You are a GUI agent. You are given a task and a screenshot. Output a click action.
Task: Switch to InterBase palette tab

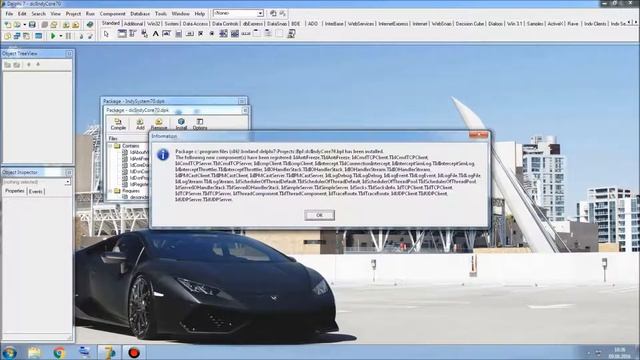click(x=334, y=24)
